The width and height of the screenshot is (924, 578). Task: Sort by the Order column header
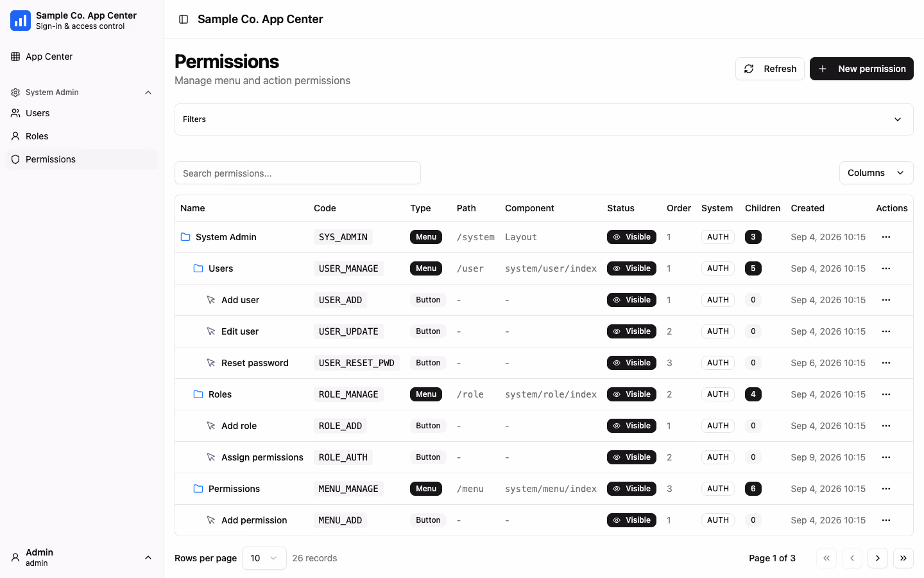(679, 208)
